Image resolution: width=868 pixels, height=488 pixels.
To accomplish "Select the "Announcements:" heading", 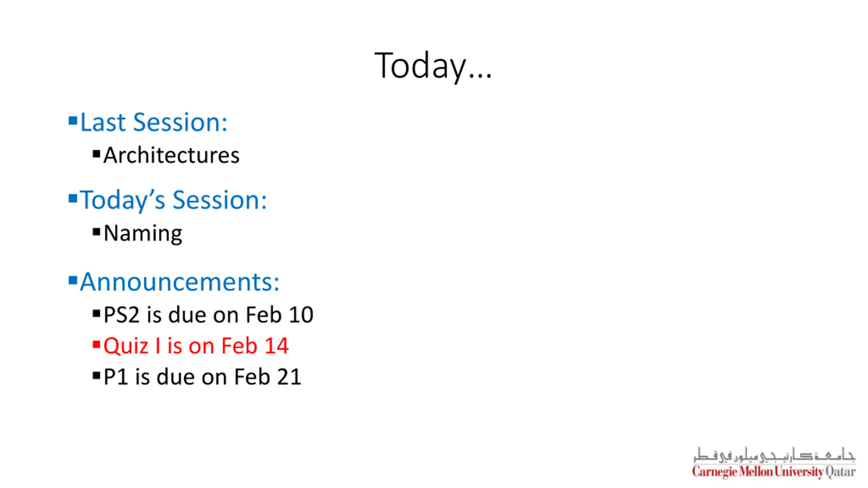I will [179, 282].
